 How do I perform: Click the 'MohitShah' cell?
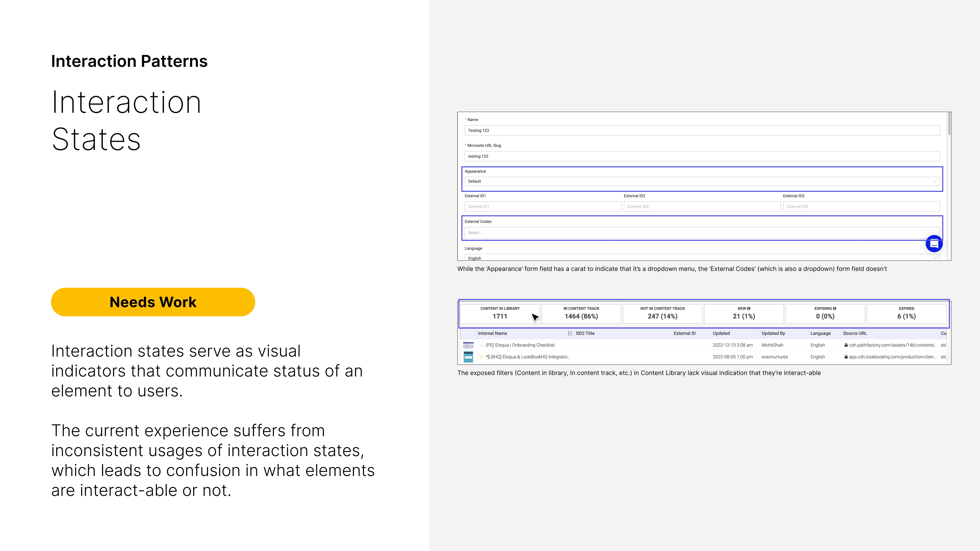click(772, 345)
